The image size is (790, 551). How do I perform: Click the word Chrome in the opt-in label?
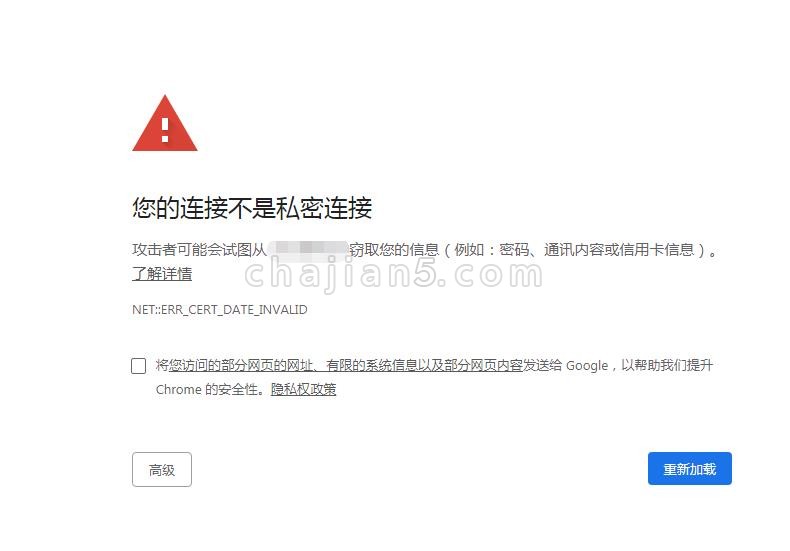click(x=178, y=390)
